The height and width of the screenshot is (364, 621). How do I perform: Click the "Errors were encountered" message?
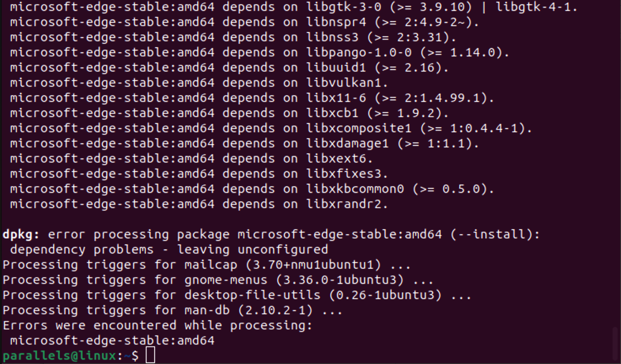(x=157, y=325)
